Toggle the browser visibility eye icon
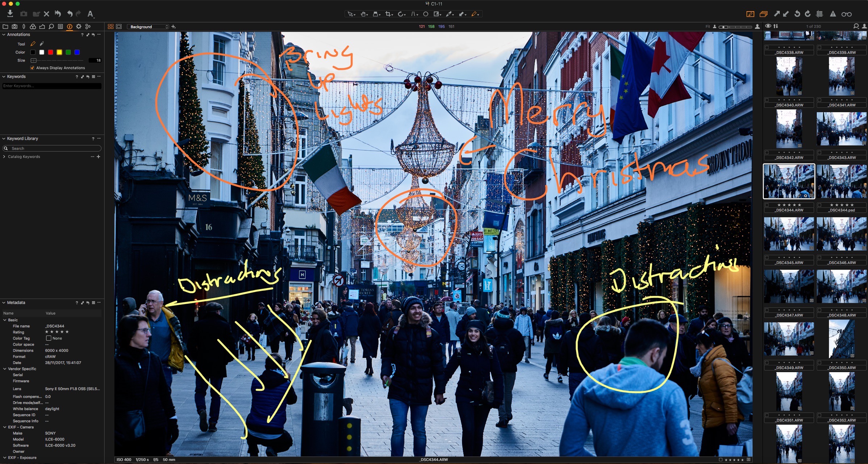 point(768,26)
